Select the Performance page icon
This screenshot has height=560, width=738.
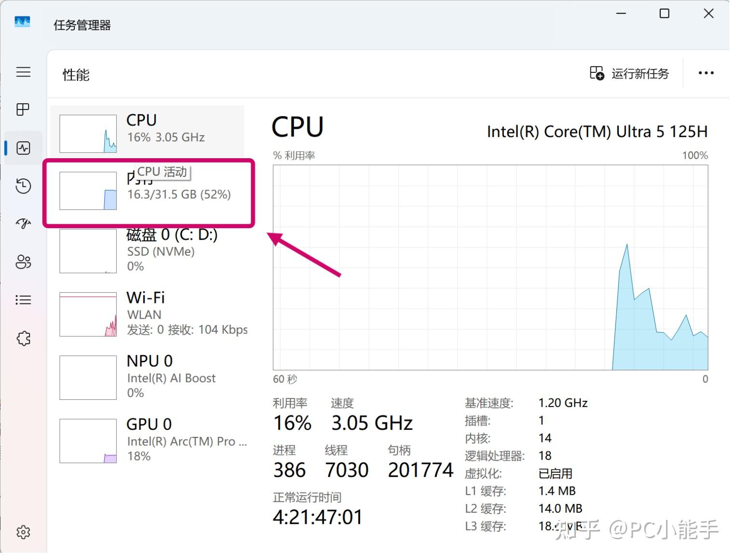click(23, 148)
